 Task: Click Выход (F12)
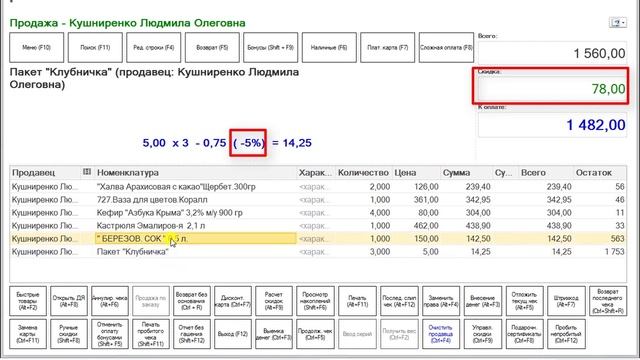(233, 334)
